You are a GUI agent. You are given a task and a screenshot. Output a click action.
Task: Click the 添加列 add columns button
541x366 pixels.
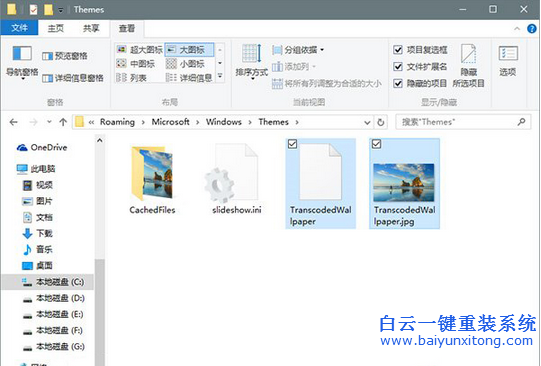pos(294,66)
